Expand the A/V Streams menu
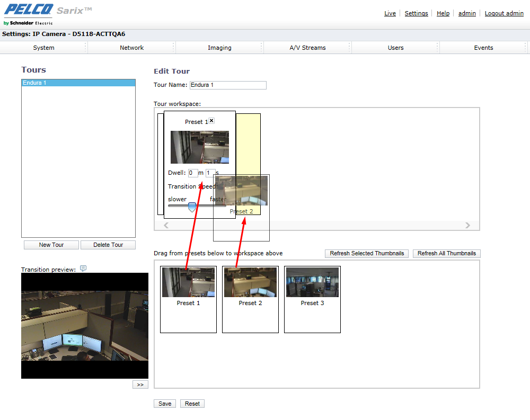Image resolution: width=530 pixels, height=420 pixels. (307, 48)
